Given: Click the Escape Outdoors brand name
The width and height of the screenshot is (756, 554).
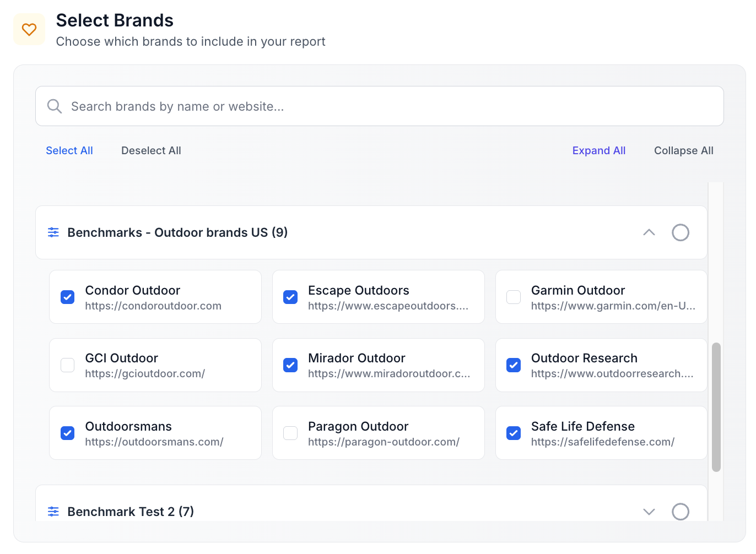Looking at the screenshot, I should (x=359, y=290).
